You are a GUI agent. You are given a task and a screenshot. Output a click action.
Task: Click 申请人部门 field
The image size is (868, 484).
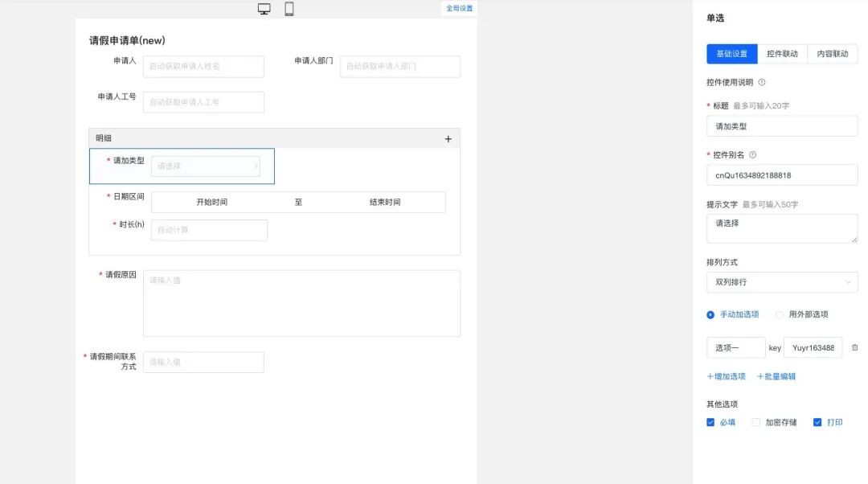400,67
